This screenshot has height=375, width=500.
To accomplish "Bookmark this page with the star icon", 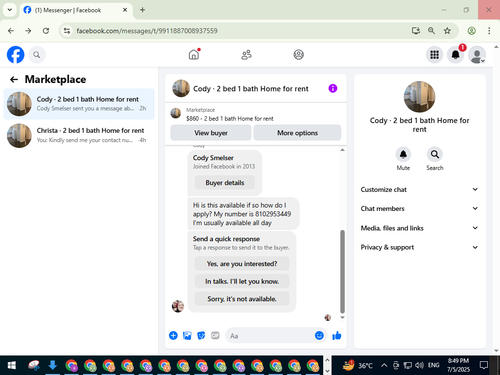I will 447,31.
